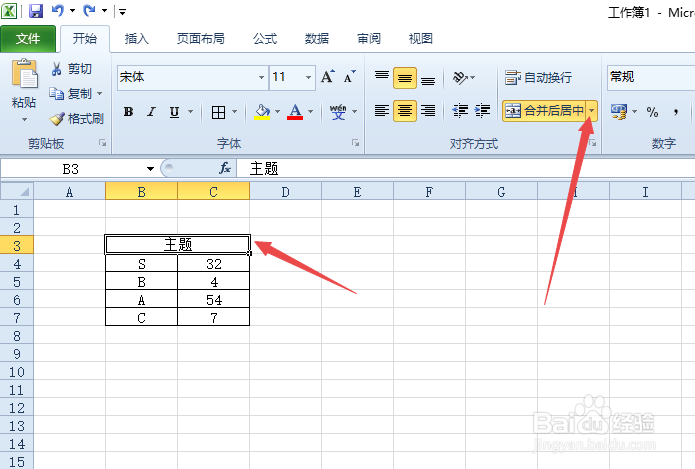The width and height of the screenshot is (695, 469).
Task: Click the Undo arrow icon
Action: pyautogui.click(x=58, y=11)
